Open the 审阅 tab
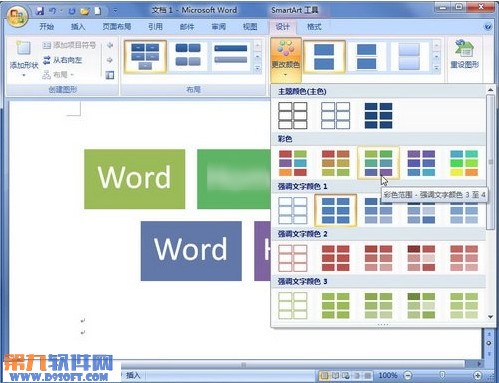Image resolution: width=499 pixels, height=383 pixels. 219,27
